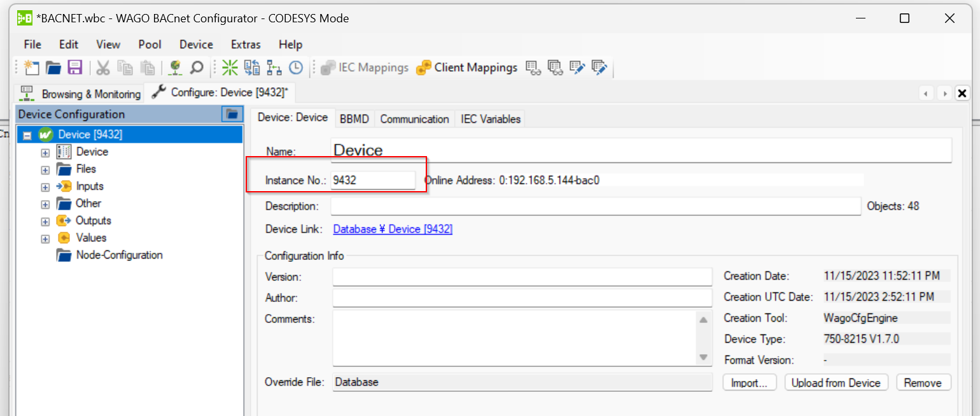Expand the Files tree node
Image resolution: width=980 pixels, height=416 pixels.
click(x=45, y=169)
